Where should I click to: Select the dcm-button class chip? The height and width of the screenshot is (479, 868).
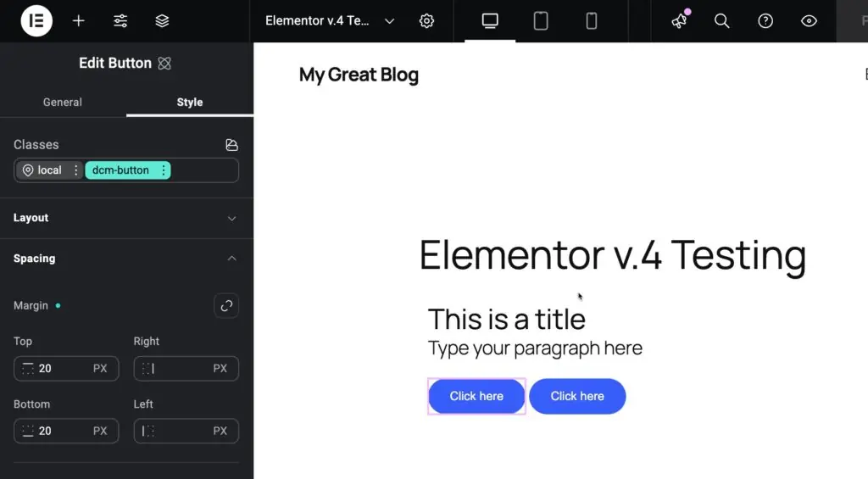coord(120,170)
